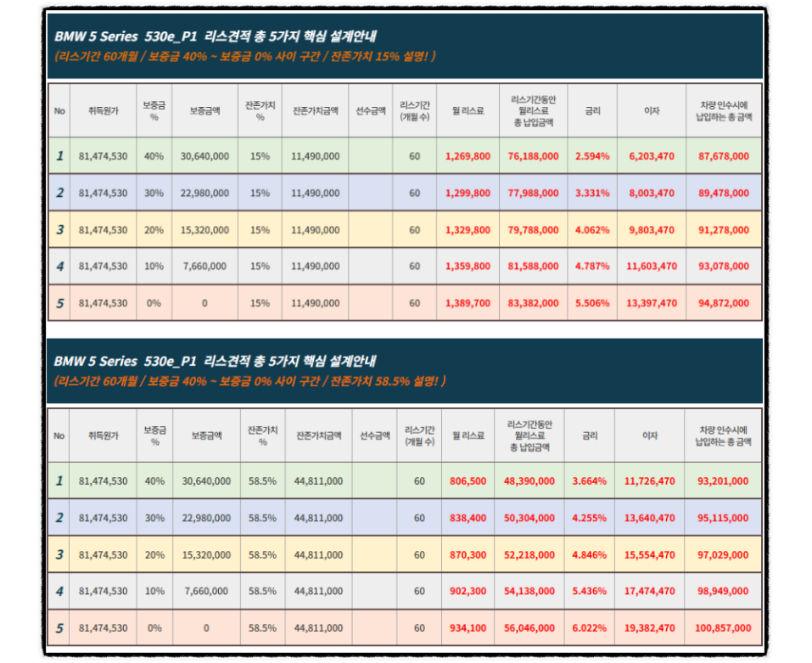
Task: Select monthly lease fee 1,359,800
Action: (x=468, y=266)
